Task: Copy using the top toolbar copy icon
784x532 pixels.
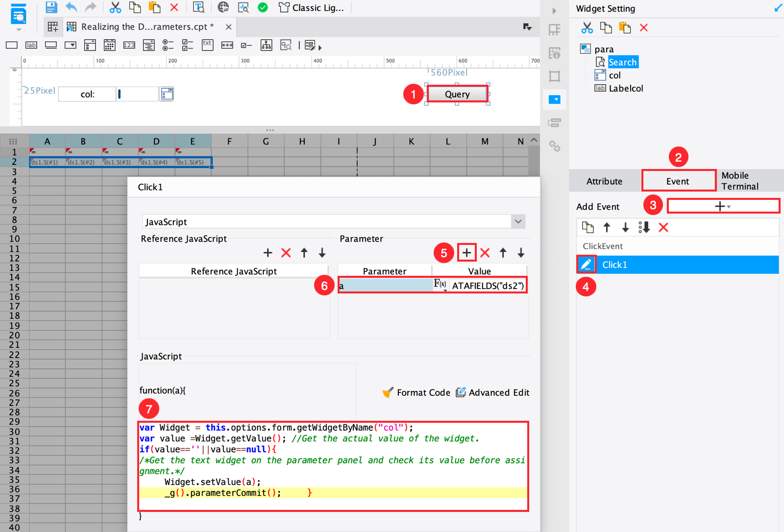Action: tap(135, 7)
